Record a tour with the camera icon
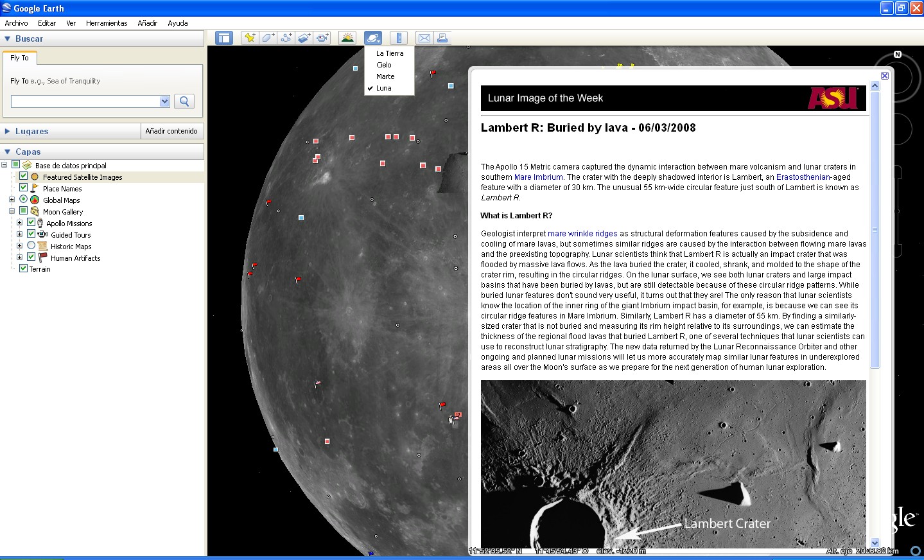 coord(322,38)
